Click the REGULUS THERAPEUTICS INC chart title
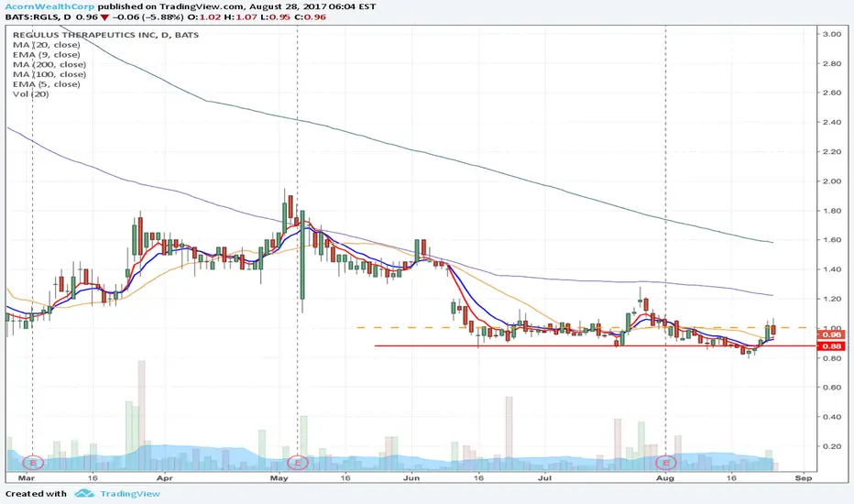 point(105,35)
